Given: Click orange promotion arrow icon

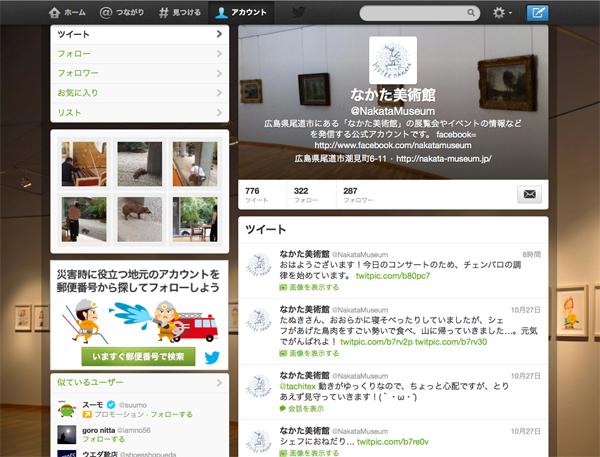Looking at the screenshot, I should pos(87,415).
